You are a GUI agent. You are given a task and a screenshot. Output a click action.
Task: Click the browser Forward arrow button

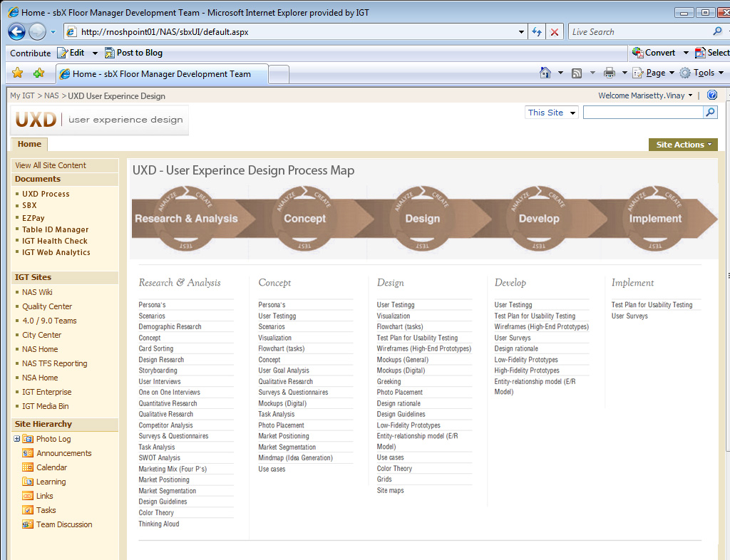pyautogui.click(x=37, y=31)
